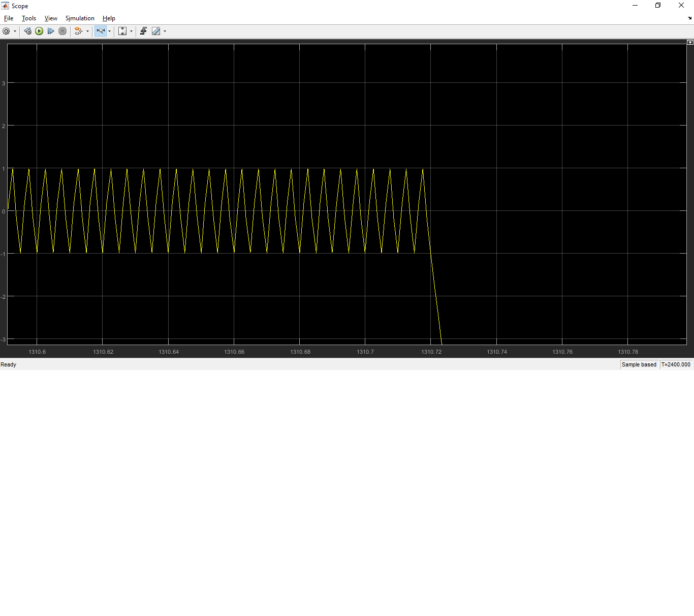Open the File menu
Viewport: 694px width, 616px height.
click(9, 18)
